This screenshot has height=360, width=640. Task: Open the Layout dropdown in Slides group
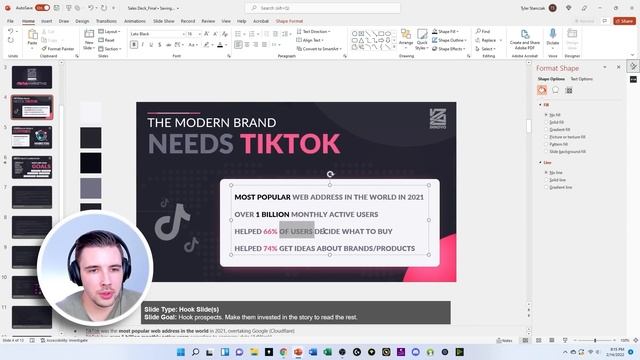(x=109, y=31)
